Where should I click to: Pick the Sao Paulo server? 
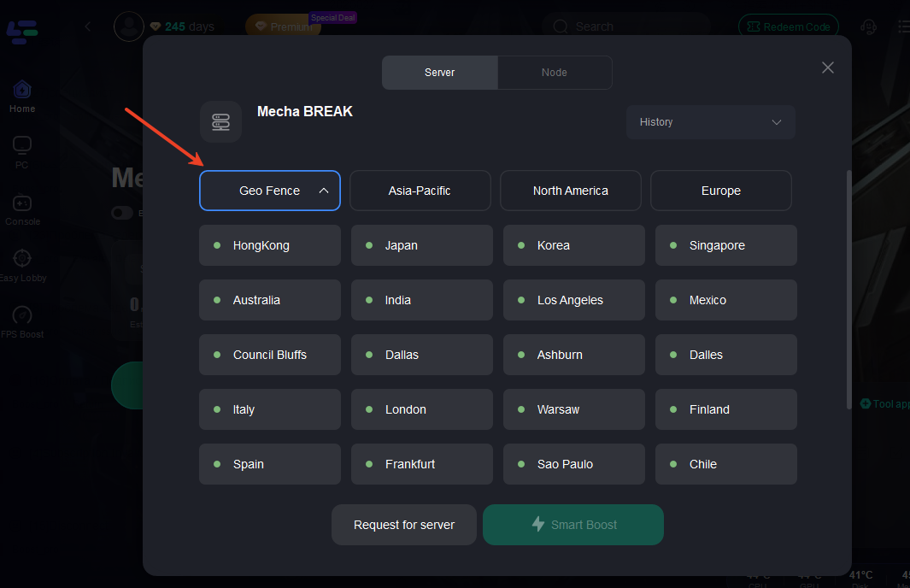(x=573, y=464)
